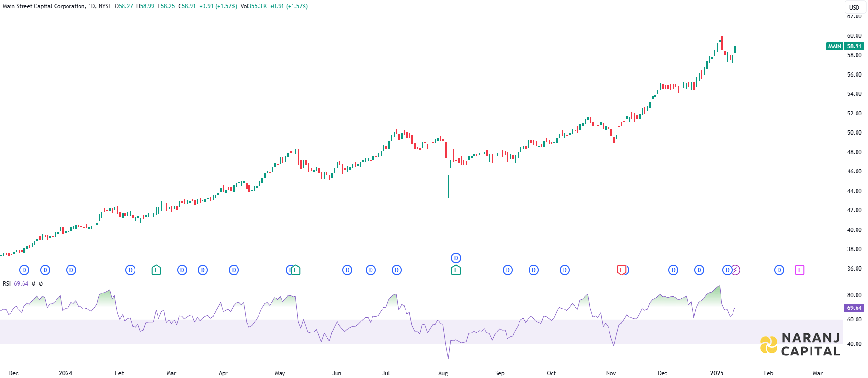Click the May label on time axis

(280, 373)
